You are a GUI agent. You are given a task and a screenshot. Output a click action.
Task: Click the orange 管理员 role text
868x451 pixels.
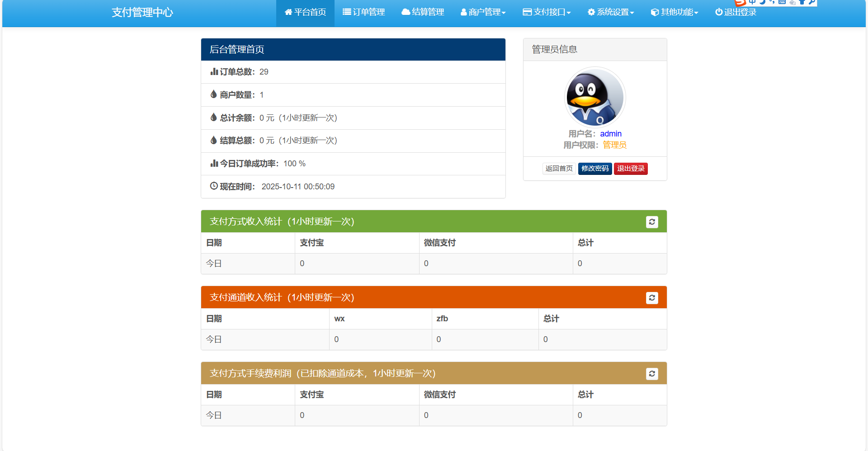(x=614, y=145)
